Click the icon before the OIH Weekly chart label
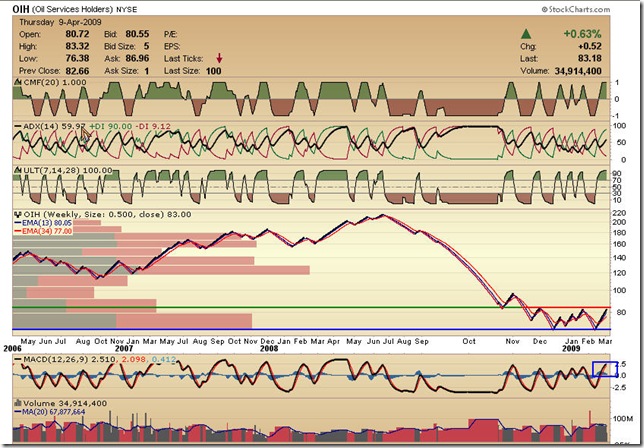 coord(18,214)
